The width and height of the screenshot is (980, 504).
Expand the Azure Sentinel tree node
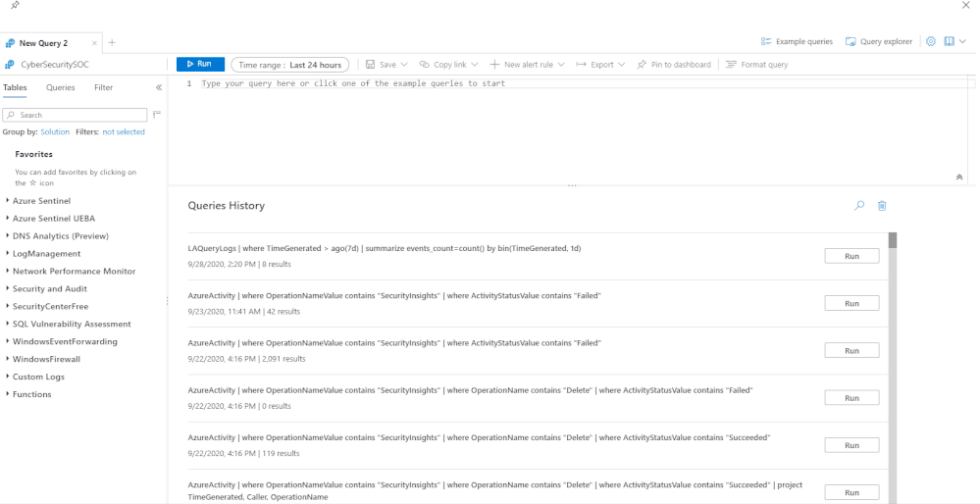(7, 201)
